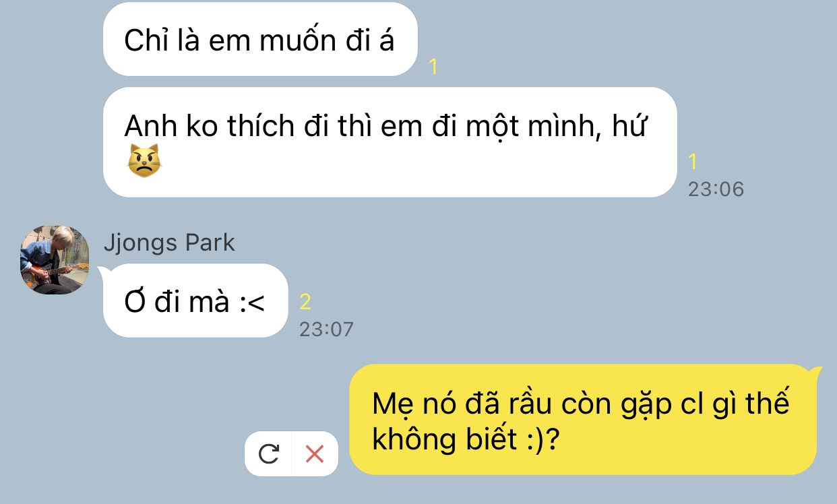Resend the failed message with the retry icon
This screenshot has height=504, width=837.
pyautogui.click(x=269, y=454)
